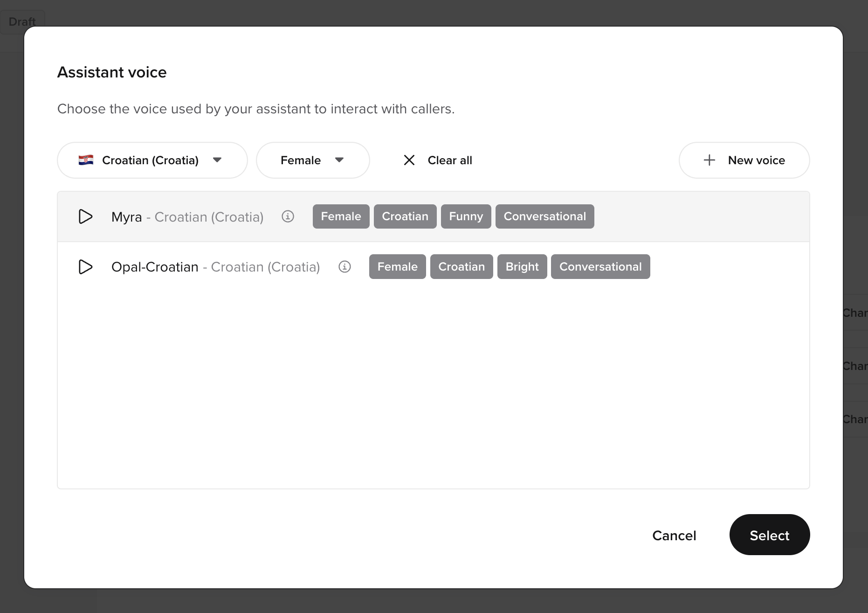The image size is (868, 613).
Task: Expand the gender dropdown chevron
Action: 340,160
